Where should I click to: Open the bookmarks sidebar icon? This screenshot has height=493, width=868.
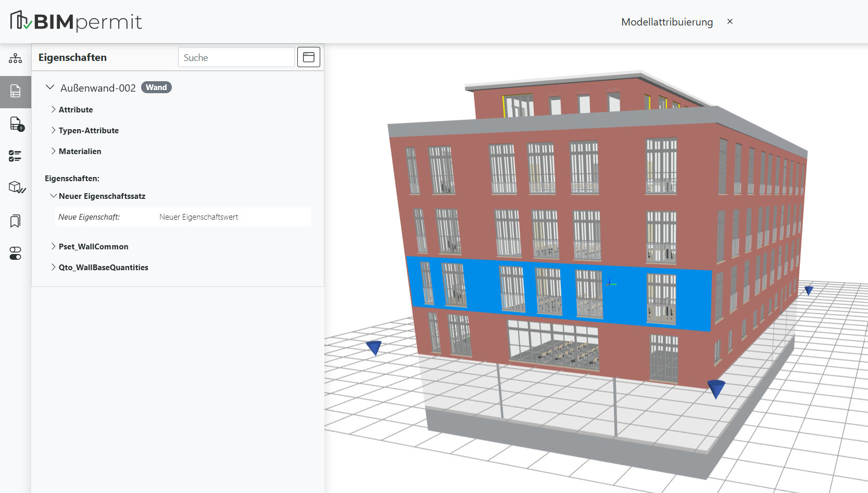(x=16, y=221)
